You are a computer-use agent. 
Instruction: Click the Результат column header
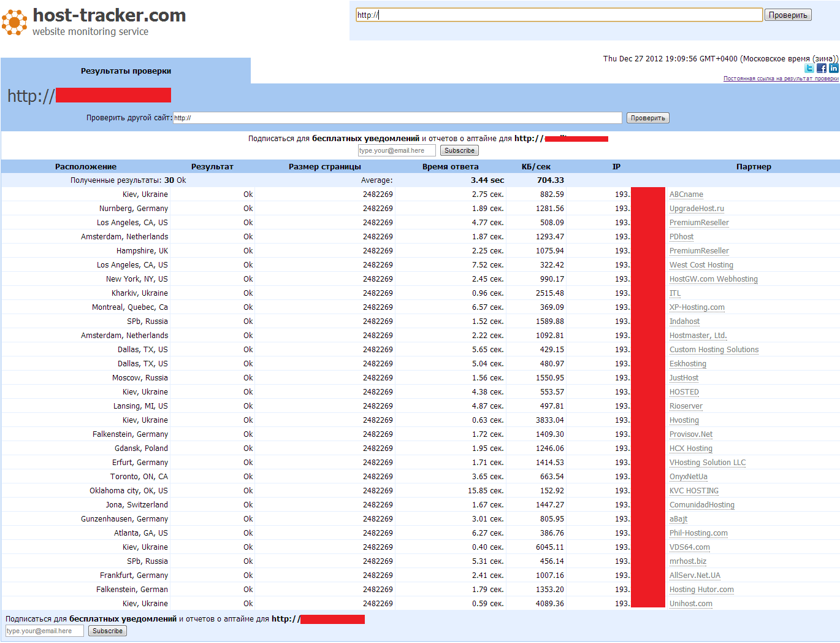pos(212,167)
